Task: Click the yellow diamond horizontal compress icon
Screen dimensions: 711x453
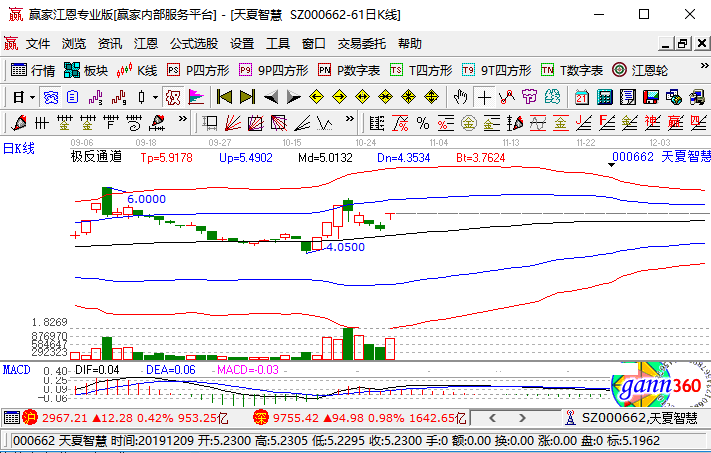Action: tap(385, 97)
